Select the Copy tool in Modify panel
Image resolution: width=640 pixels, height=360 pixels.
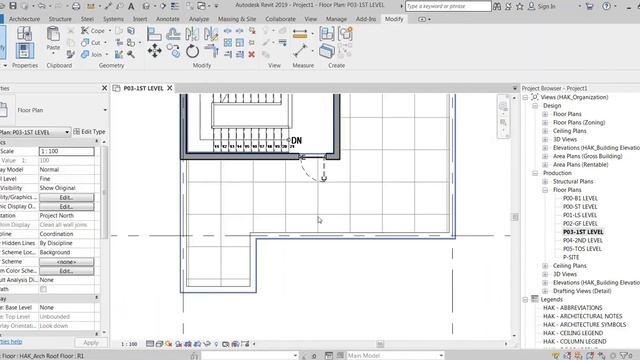click(x=173, y=51)
